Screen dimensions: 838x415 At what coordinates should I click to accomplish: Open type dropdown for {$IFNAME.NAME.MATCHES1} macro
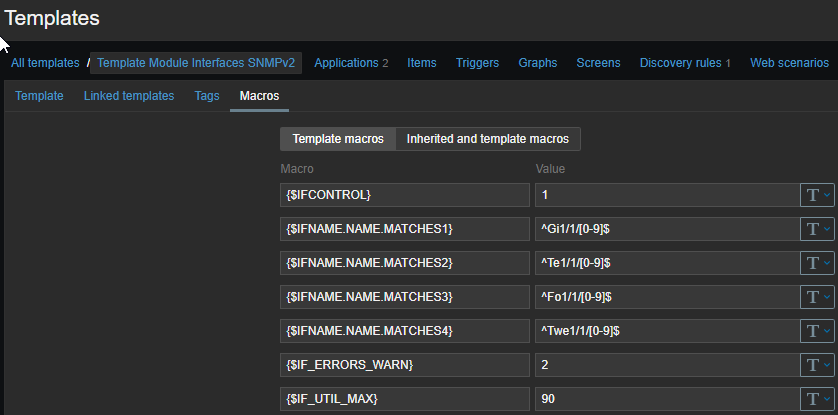point(817,229)
